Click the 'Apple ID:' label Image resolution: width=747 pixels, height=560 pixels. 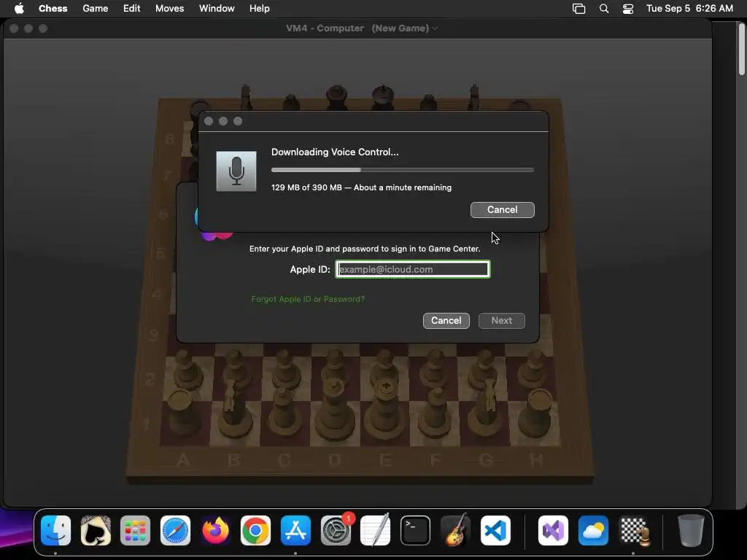click(x=309, y=270)
